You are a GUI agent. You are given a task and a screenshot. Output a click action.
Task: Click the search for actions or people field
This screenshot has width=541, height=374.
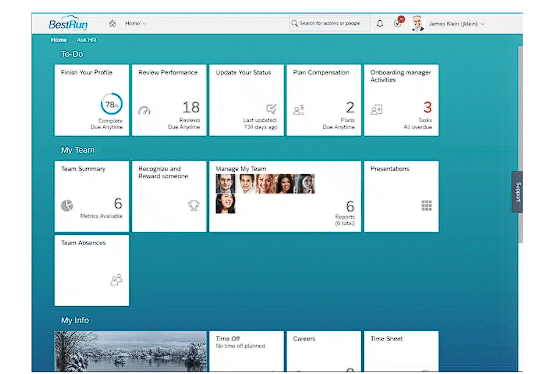(x=329, y=23)
